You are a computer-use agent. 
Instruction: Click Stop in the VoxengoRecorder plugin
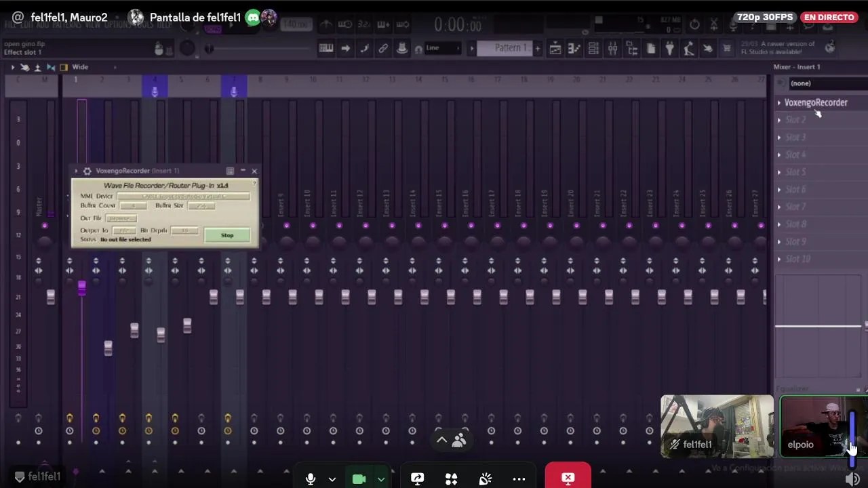click(x=227, y=235)
